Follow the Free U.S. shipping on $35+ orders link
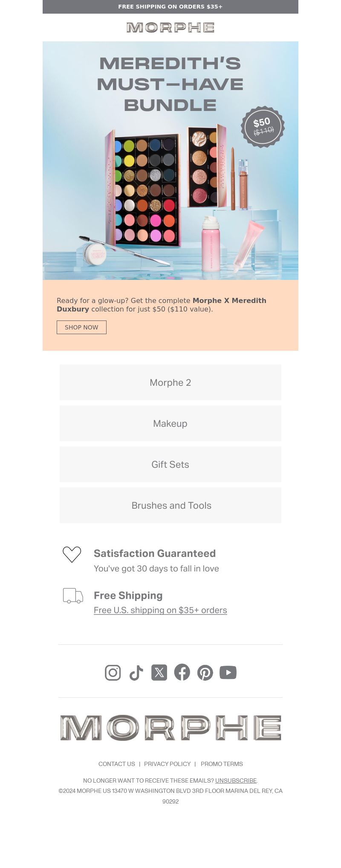341x868 pixels. 160,610
